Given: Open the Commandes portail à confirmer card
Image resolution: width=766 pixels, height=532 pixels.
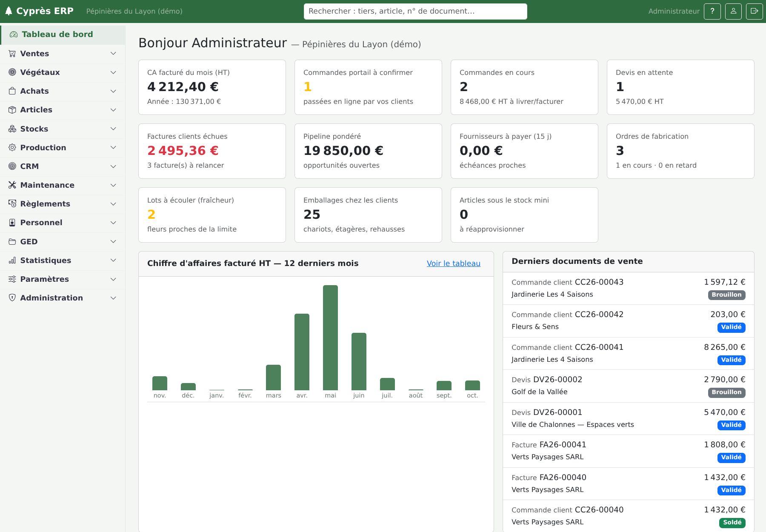Looking at the screenshot, I should click(368, 87).
